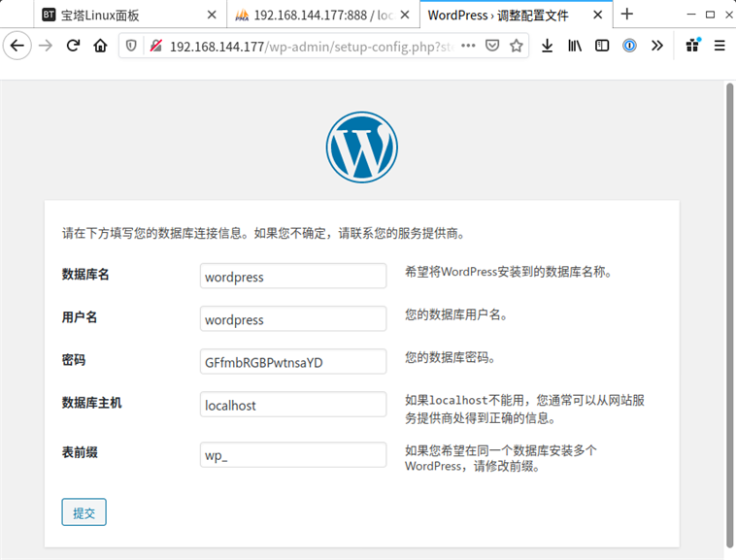Open the Firefox hamburger menu
Viewport: 736px width, 560px height.
(x=719, y=46)
